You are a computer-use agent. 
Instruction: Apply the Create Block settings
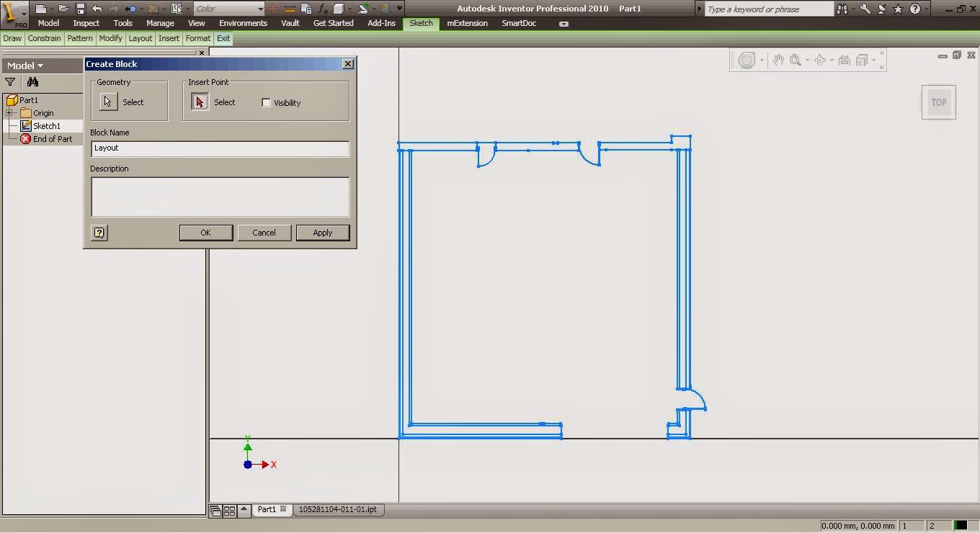322,233
